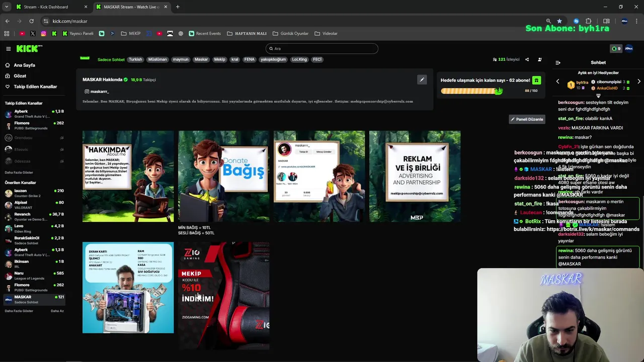This screenshot has height=362, width=644.
Task: Open the Donate Bağış panel
Action: click(223, 176)
